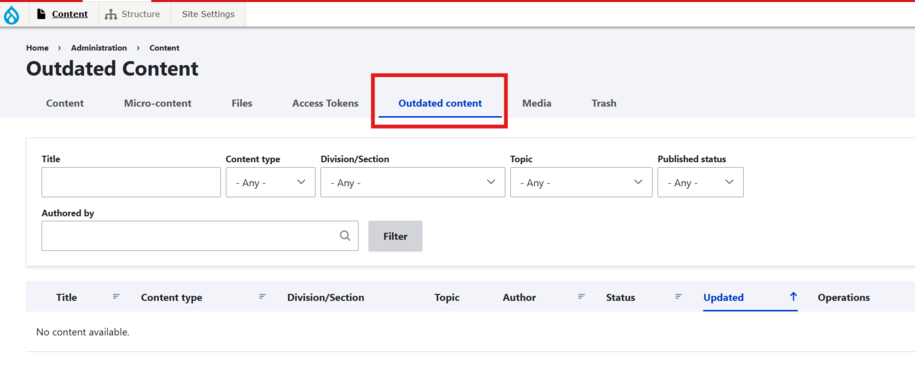Click the 'No content available.' message
This screenshot has height=382, width=915.
[x=83, y=332]
